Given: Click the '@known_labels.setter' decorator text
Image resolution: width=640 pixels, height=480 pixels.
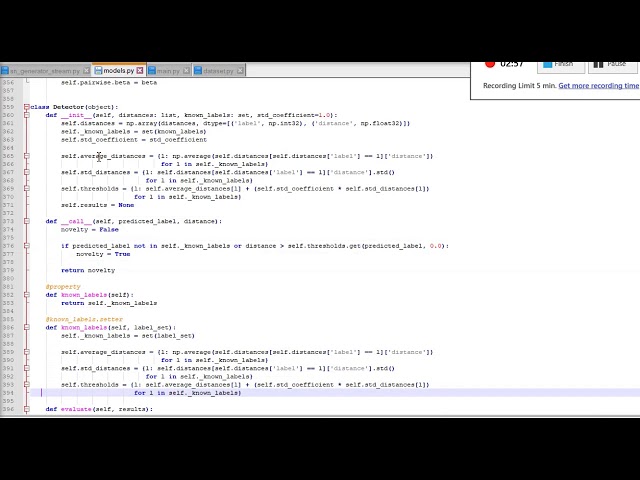Looking at the screenshot, I should (84, 319).
